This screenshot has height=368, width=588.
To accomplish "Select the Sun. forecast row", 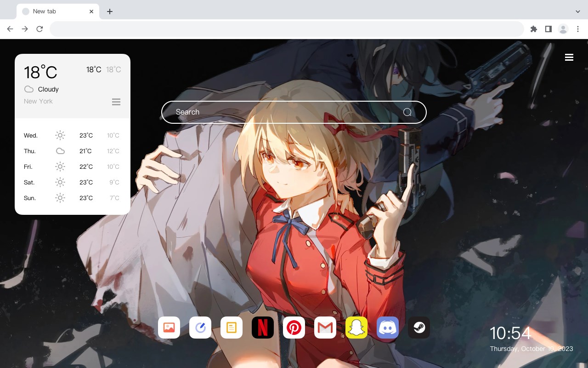I will click(72, 198).
